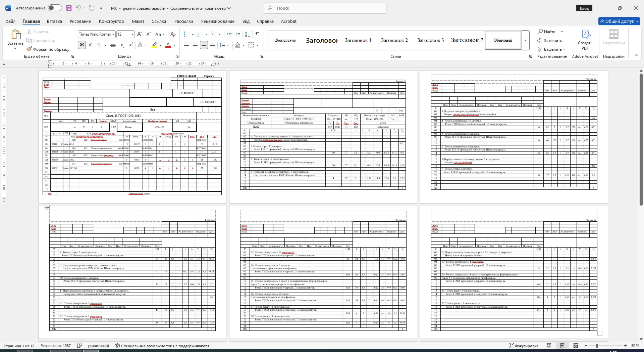Image resolution: width=644 pixels, height=352 pixels.
Task: Apply bulleted list formatting
Action: click(186, 34)
